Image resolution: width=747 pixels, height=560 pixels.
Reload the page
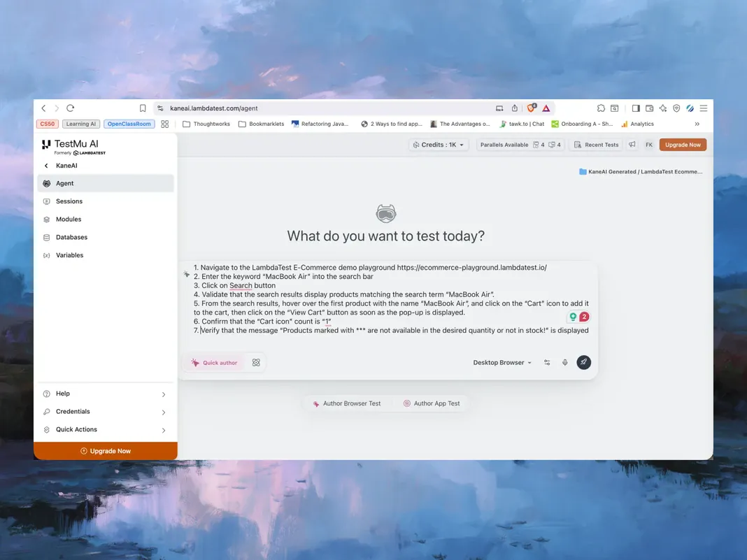click(x=71, y=108)
